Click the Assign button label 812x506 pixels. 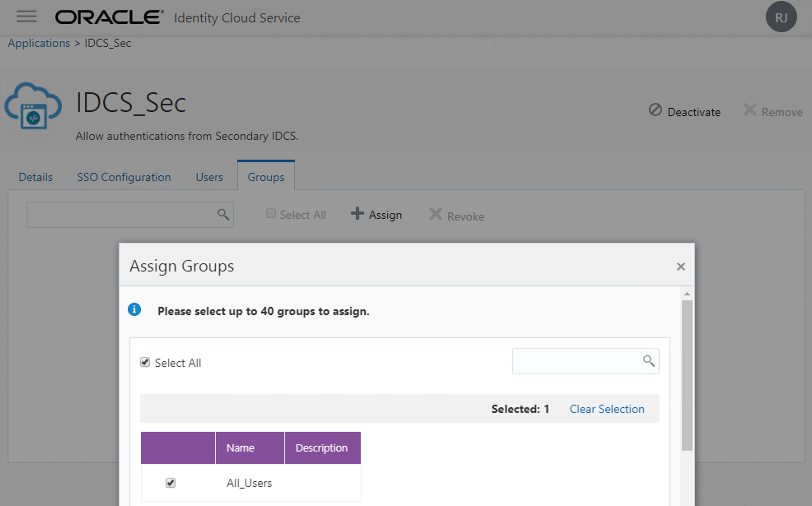tap(385, 215)
